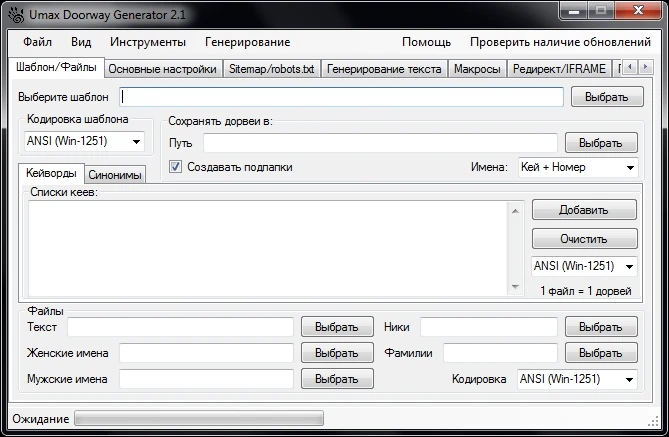
Task: Open the Файлы Кодировка dropdown
Action: (577, 379)
